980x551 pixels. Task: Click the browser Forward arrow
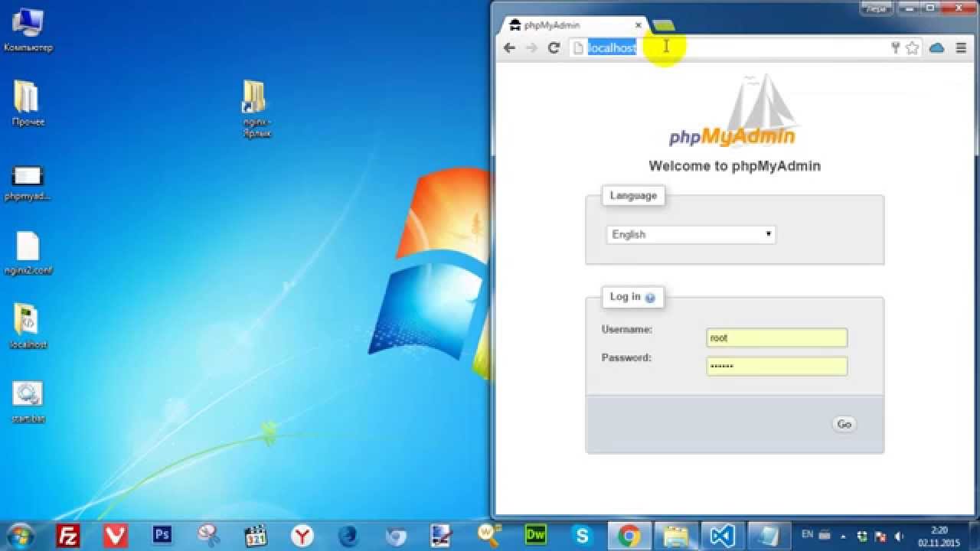(531, 47)
